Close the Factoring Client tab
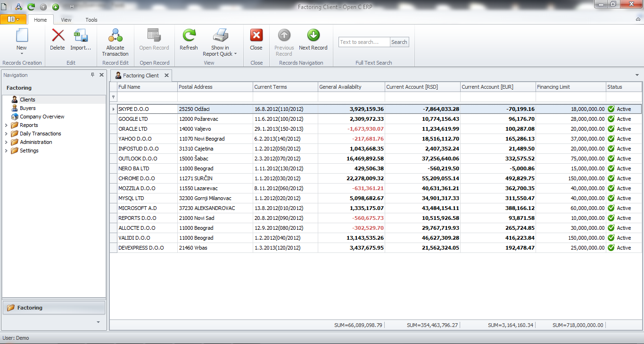 click(x=166, y=76)
